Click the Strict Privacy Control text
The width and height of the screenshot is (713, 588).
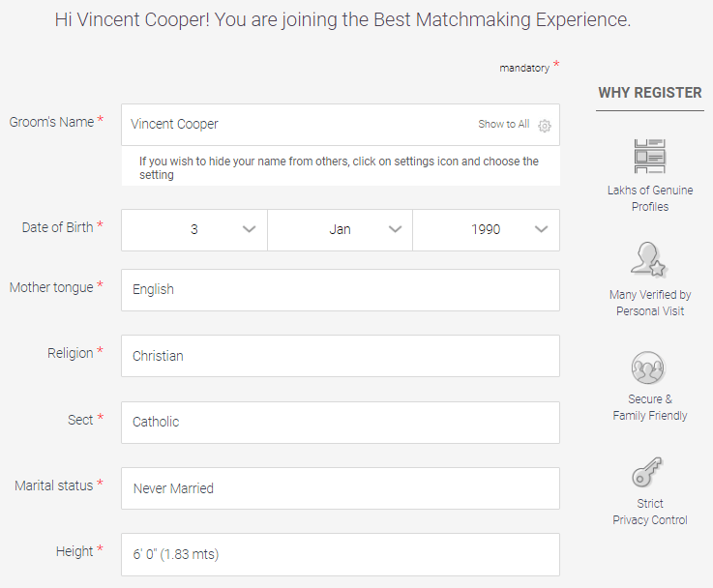tap(650, 512)
